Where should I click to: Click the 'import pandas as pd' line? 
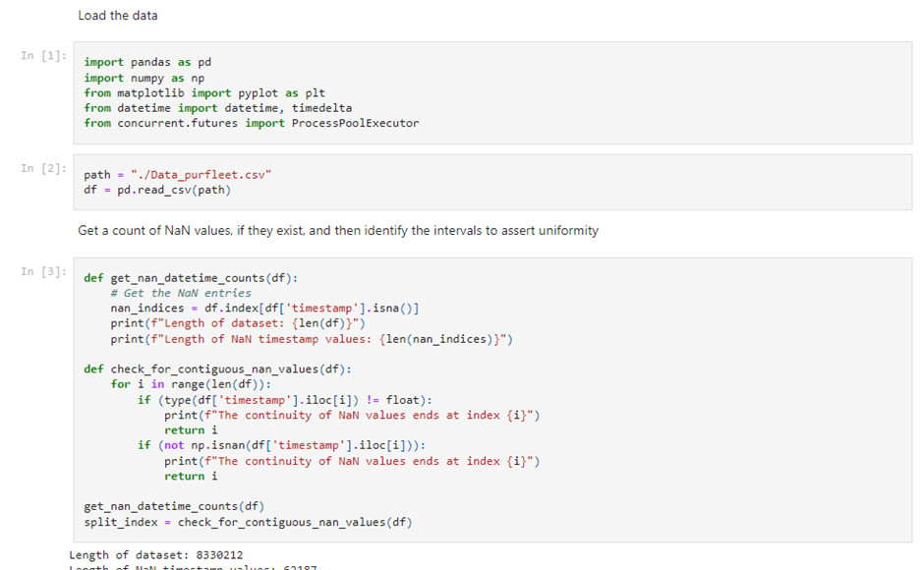(147, 62)
